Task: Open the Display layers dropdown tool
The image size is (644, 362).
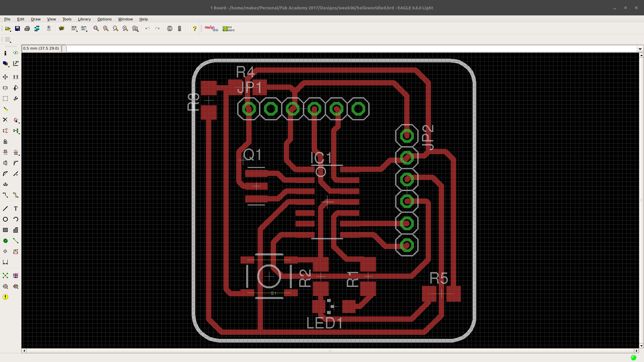Action: [x=6, y=64]
